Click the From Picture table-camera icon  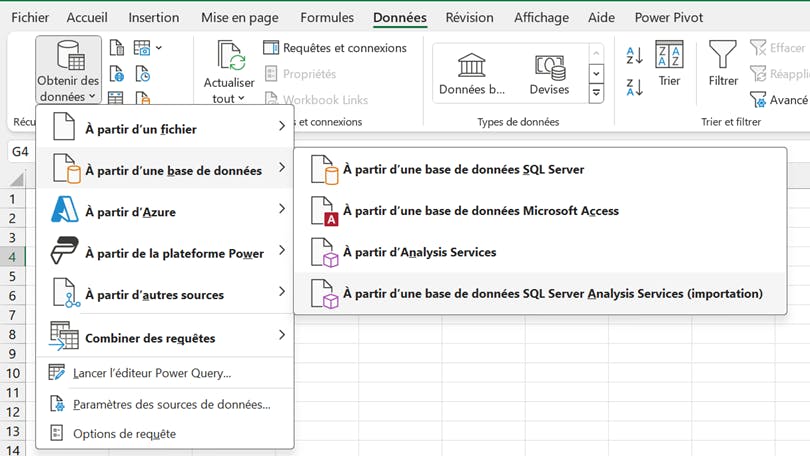click(142, 48)
